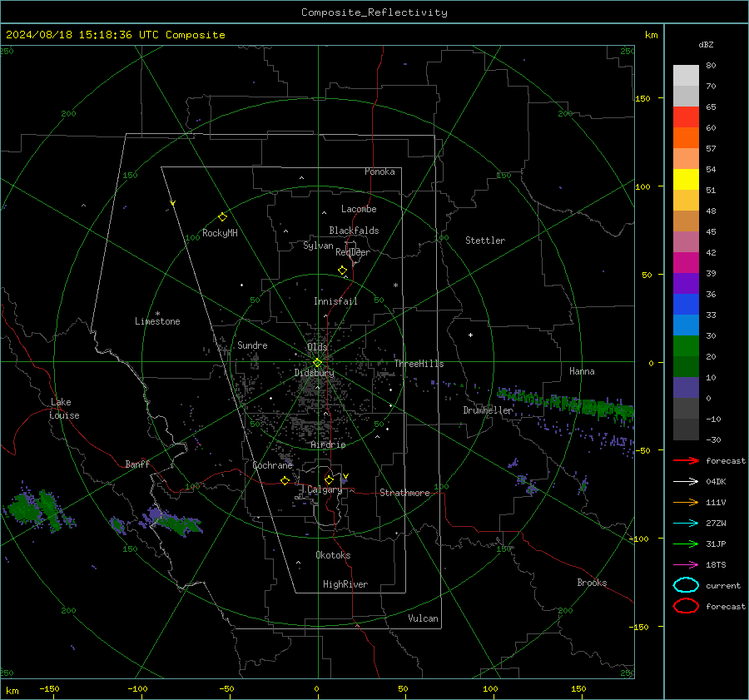Click the cyan current ellipse legend icon
This screenshot has height=700, width=749.
[x=686, y=585]
